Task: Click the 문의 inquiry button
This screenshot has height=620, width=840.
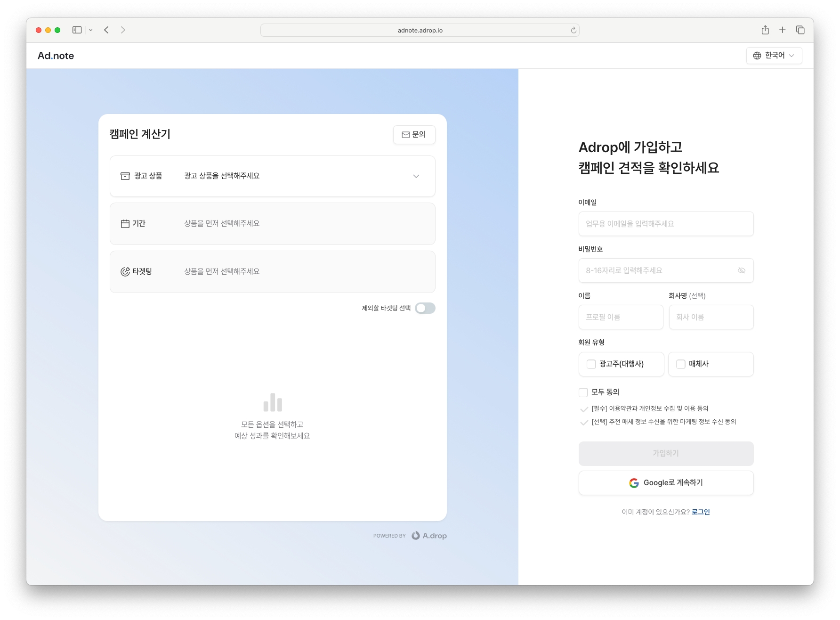Action: [414, 135]
